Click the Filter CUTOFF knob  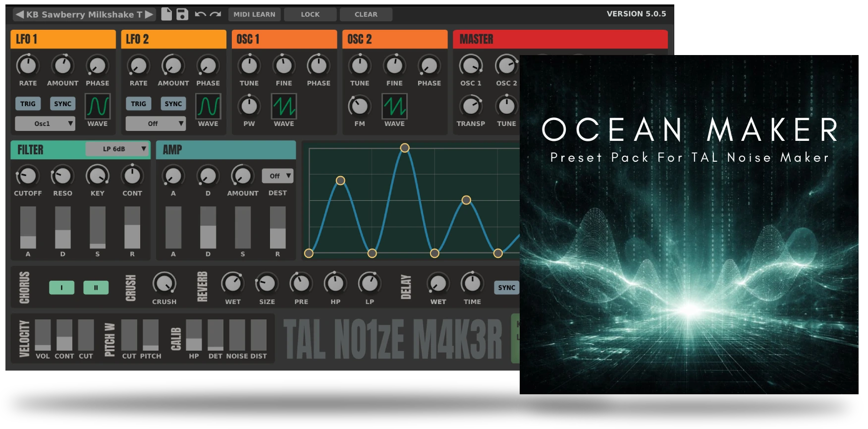tap(28, 175)
